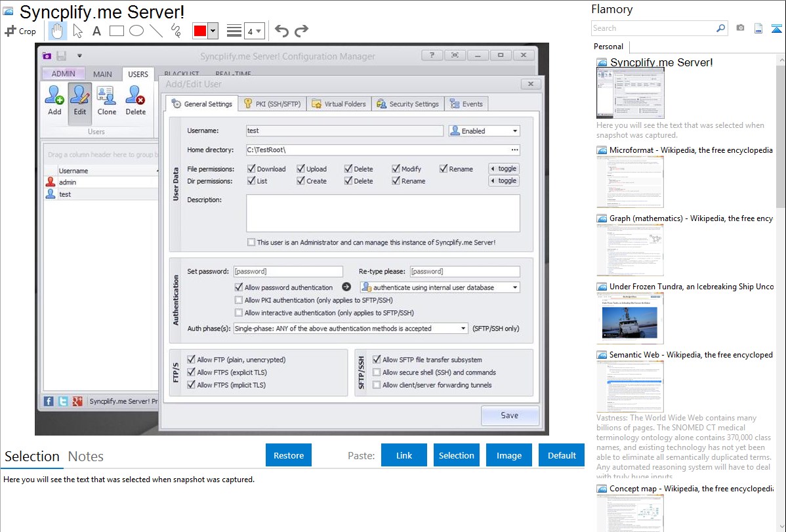Open the Notes tab
786x532 pixels.
point(86,457)
